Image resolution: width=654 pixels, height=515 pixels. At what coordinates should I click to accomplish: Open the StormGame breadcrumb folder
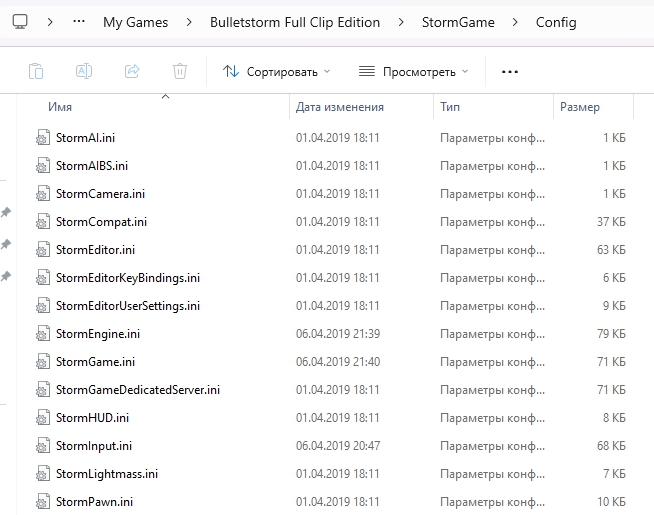tap(458, 22)
